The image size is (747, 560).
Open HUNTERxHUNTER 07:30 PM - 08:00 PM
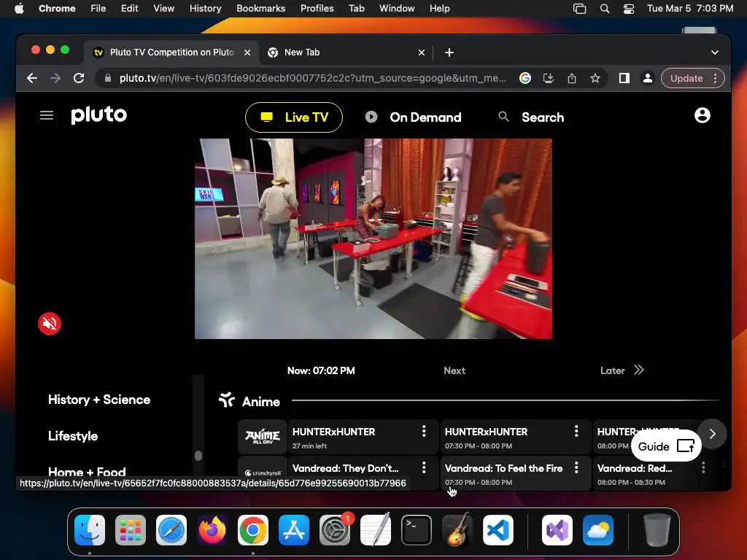(516, 437)
